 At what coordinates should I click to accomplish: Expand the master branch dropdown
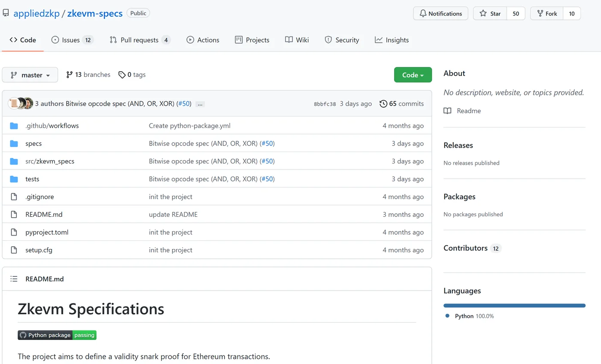pos(30,75)
